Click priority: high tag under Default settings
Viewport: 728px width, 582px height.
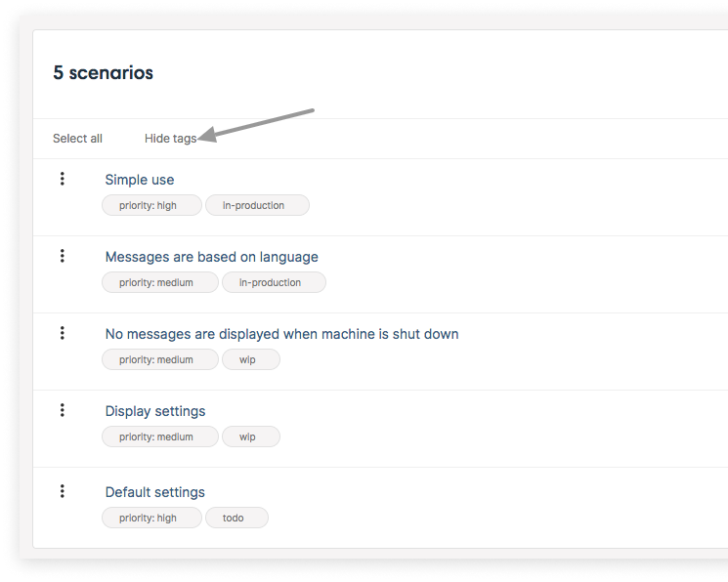(151, 518)
